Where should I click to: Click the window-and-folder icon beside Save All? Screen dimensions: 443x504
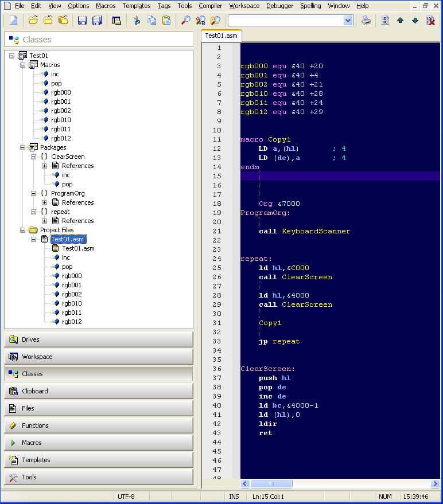116,21
